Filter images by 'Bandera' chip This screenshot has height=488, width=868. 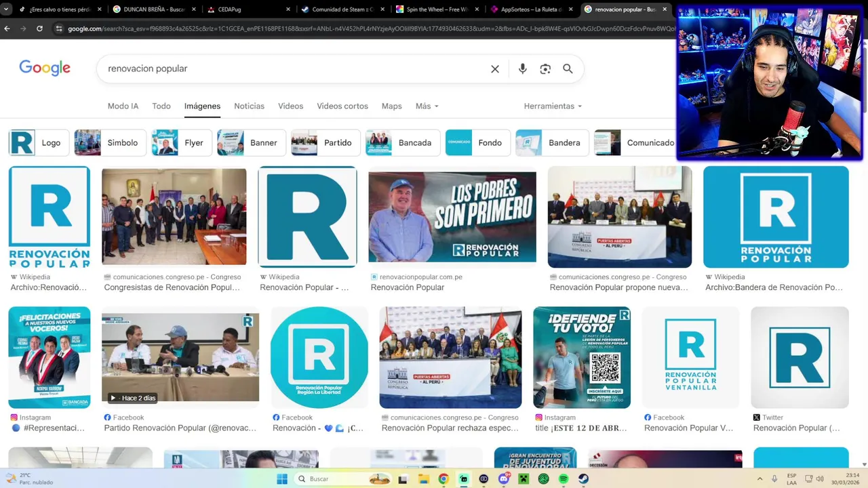(x=553, y=143)
